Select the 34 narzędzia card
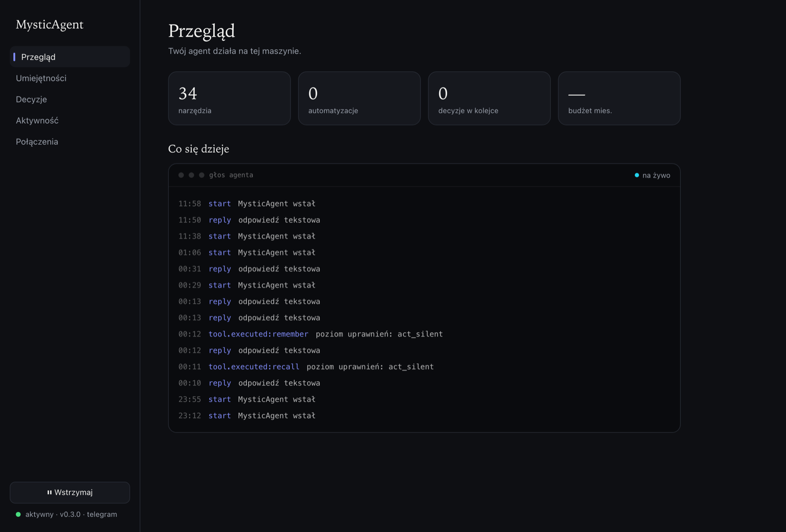This screenshot has height=532, width=786. pyautogui.click(x=229, y=98)
